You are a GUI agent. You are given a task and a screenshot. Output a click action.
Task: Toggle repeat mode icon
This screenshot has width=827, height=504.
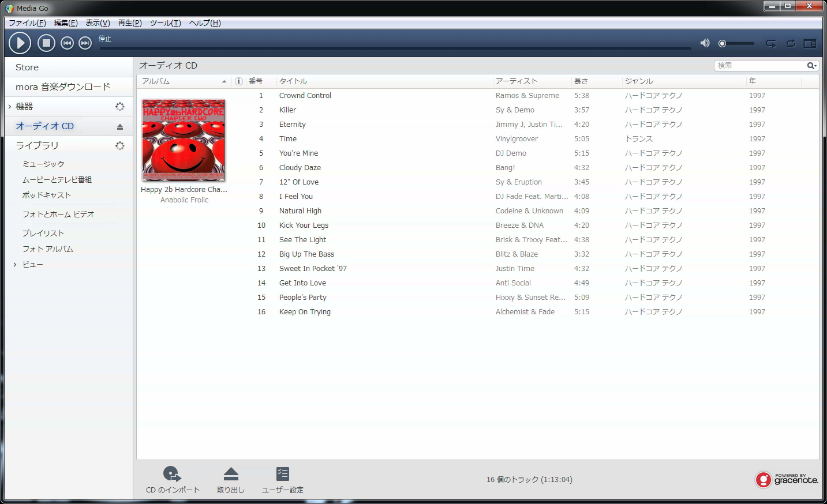[791, 43]
